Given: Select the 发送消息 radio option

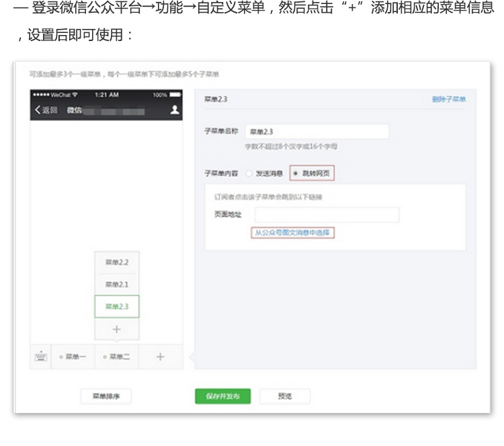Looking at the screenshot, I should [x=249, y=174].
